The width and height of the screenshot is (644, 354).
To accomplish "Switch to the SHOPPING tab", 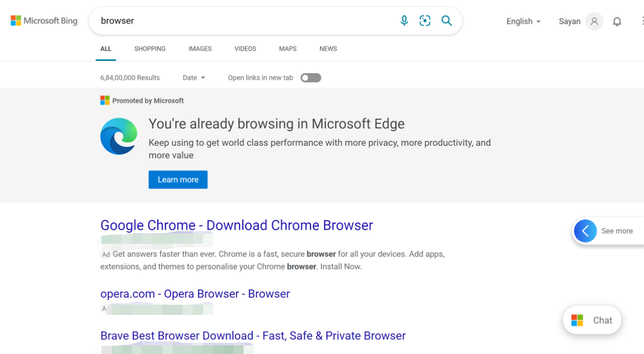I will [x=150, y=49].
